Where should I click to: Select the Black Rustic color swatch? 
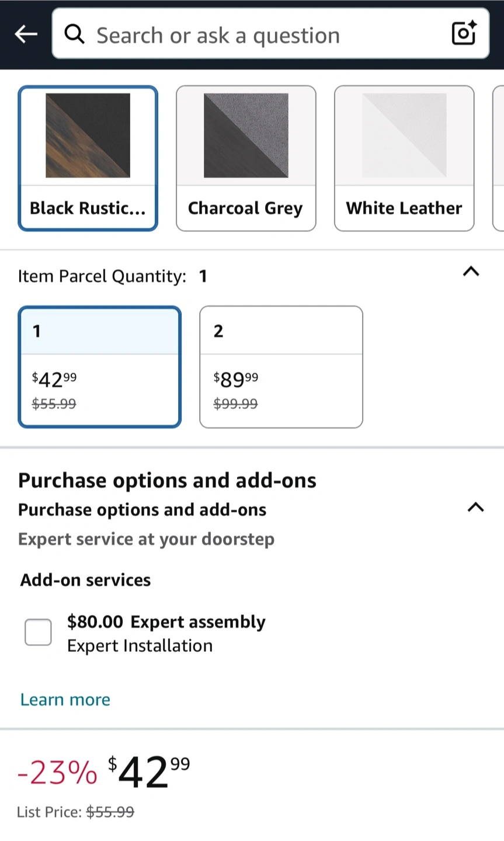[88, 158]
